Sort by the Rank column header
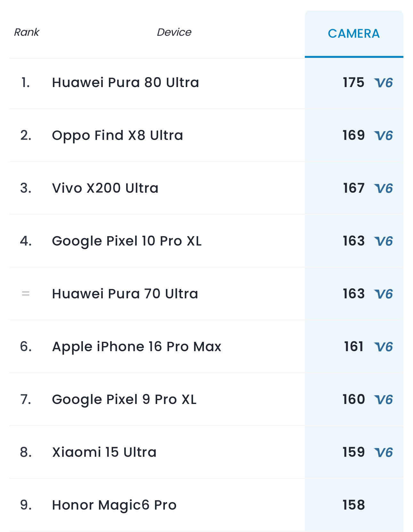The image size is (413, 532). click(x=27, y=32)
